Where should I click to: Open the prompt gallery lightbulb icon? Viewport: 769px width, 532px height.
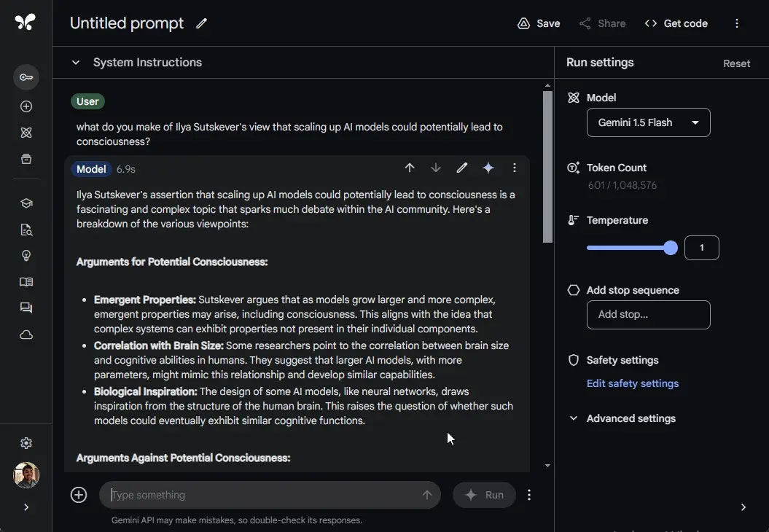pos(26,256)
